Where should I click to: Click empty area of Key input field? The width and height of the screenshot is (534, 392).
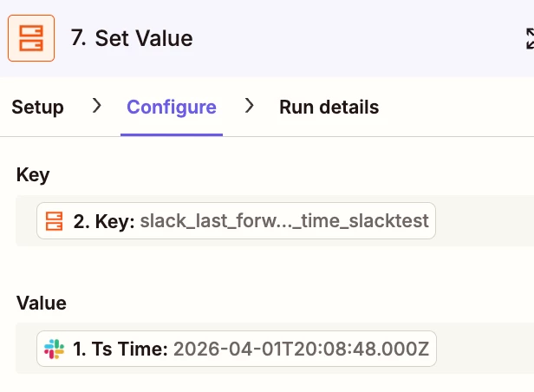pyautogui.click(x=485, y=221)
